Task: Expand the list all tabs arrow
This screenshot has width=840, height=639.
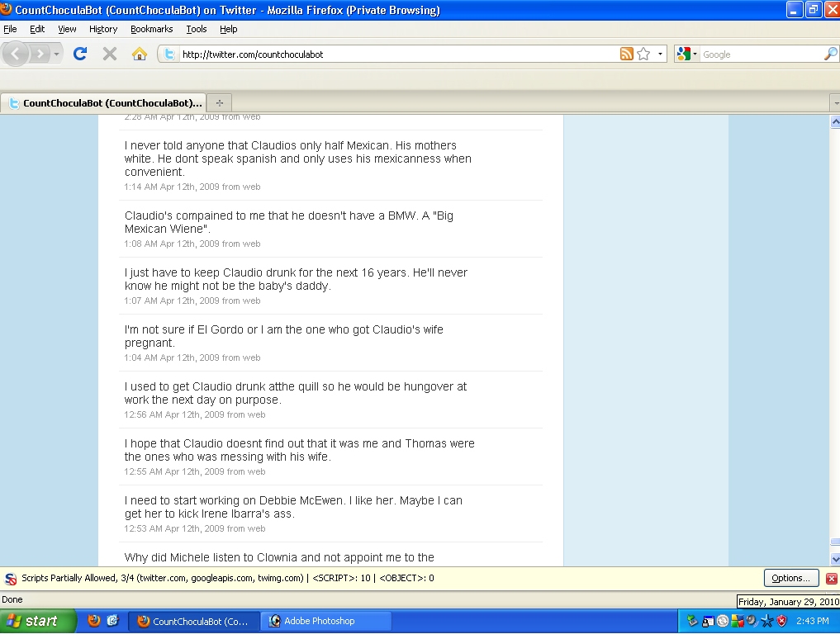Action: [x=834, y=103]
